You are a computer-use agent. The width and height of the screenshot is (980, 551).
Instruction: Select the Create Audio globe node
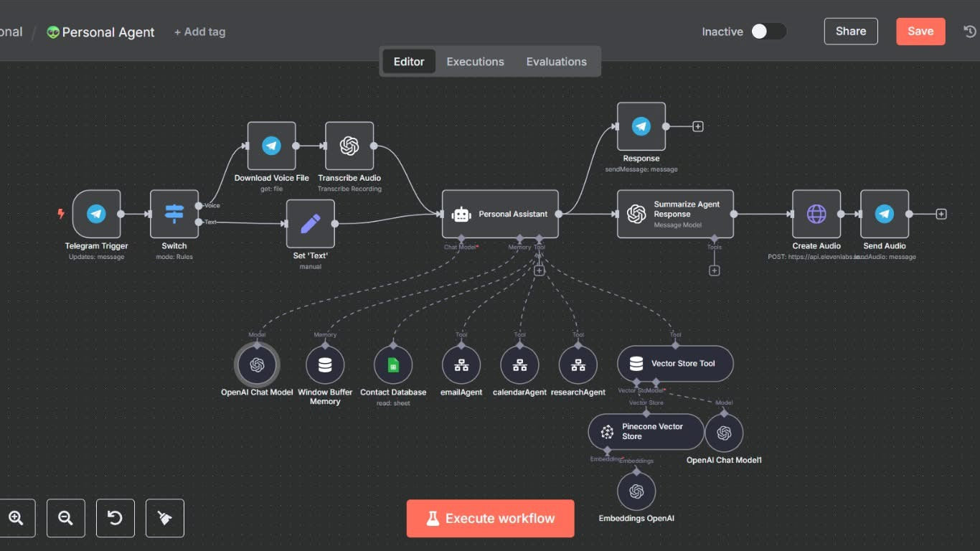816,214
